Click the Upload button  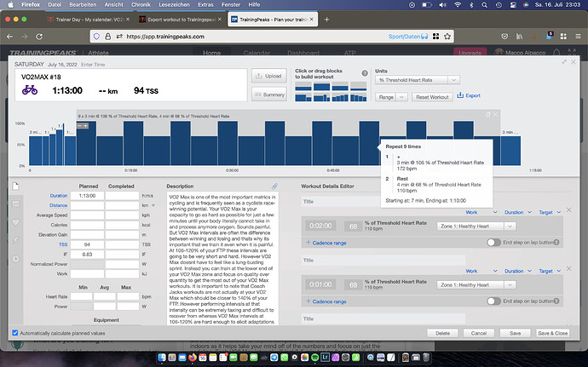coord(269,76)
